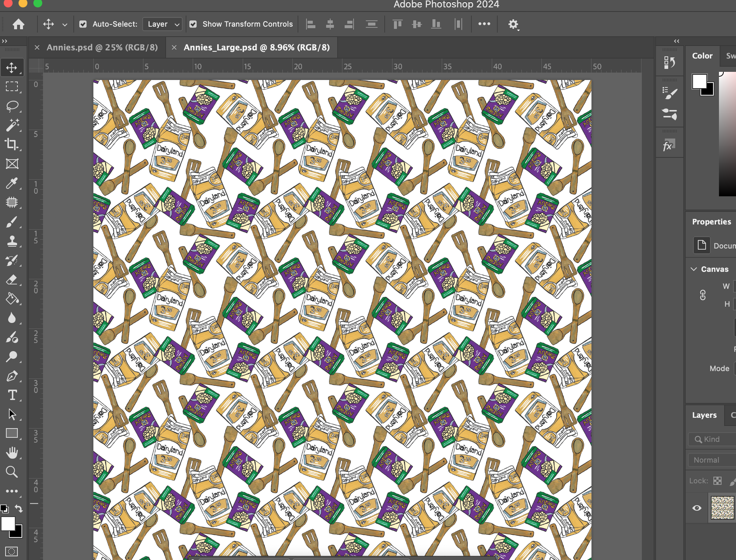736x560 pixels.
Task: Toggle canvas width-height link
Action: pos(703,295)
